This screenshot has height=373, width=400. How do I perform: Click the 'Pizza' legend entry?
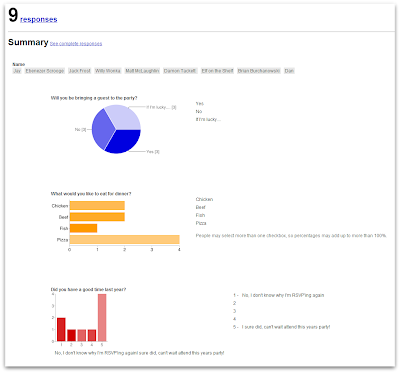click(201, 223)
